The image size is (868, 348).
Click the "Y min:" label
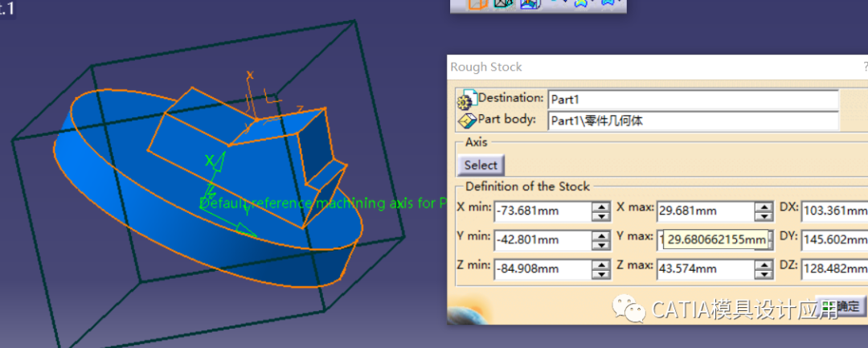pos(474,236)
